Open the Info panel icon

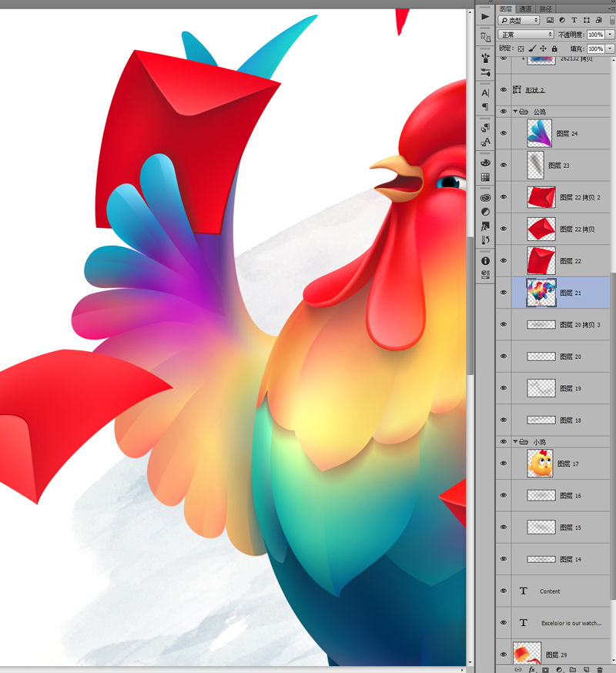pyautogui.click(x=485, y=260)
